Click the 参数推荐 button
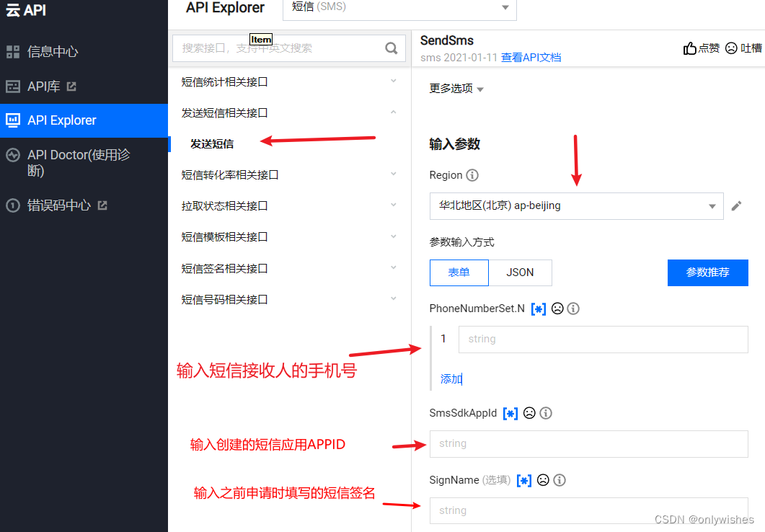The height and width of the screenshot is (532, 765). click(x=707, y=272)
